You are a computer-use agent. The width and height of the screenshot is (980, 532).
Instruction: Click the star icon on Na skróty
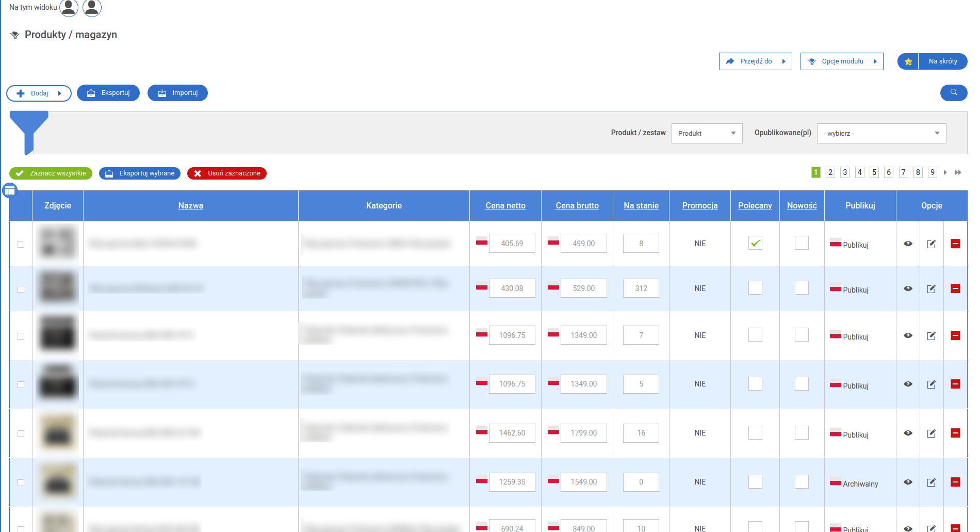(x=908, y=61)
